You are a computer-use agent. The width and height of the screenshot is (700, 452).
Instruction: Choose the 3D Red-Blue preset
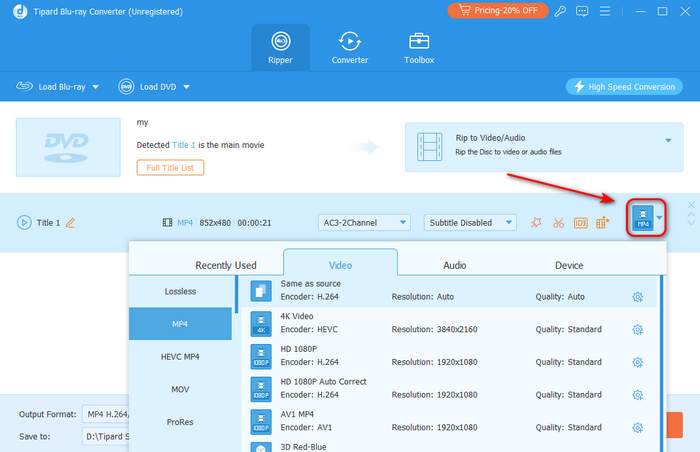pyautogui.click(x=450, y=446)
